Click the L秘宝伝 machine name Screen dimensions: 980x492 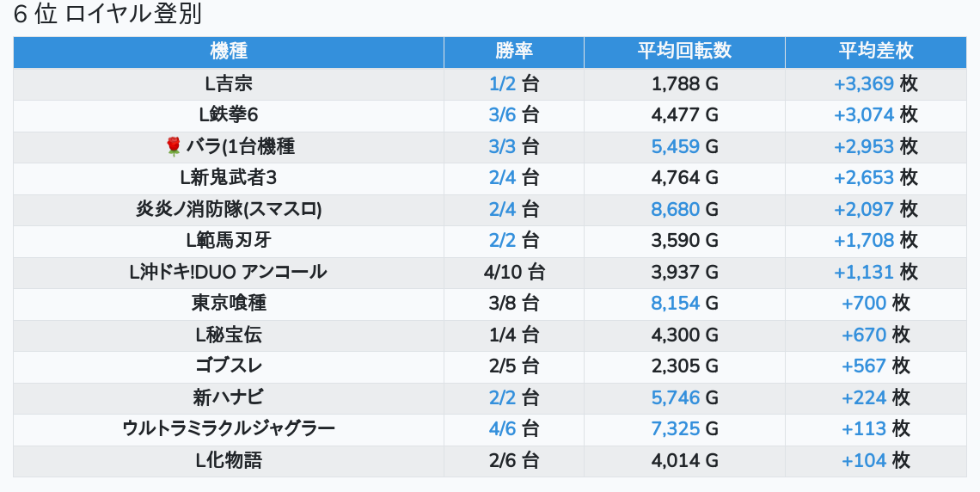[229, 335]
